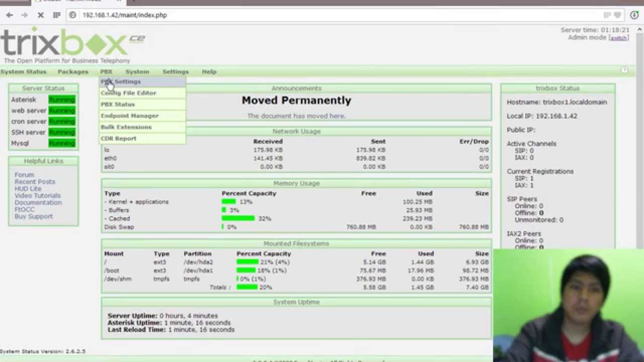Bookmark the page with the heart icon
The width and height of the screenshot is (644, 362).
[x=617, y=15]
